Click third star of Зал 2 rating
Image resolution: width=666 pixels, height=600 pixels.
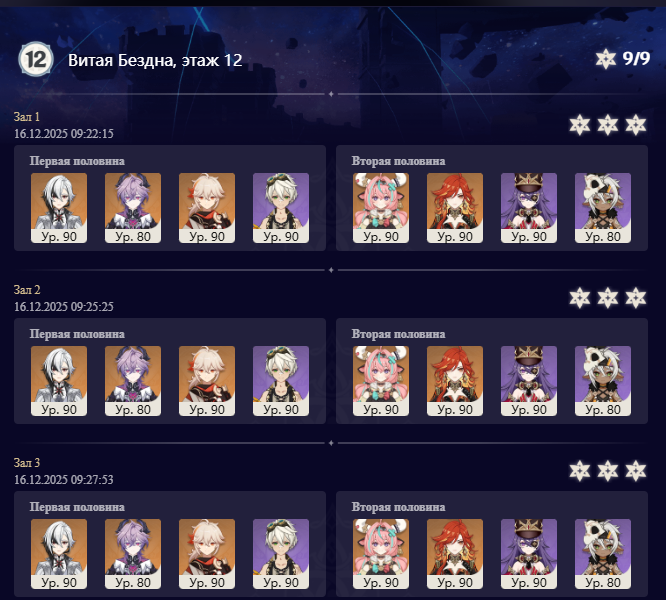(636, 298)
